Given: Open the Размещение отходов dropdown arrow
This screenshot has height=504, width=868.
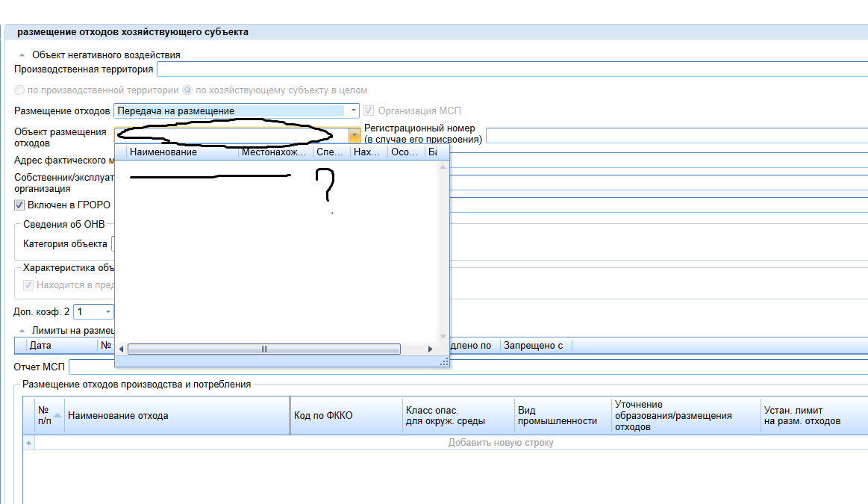Looking at the screenshot, I should (x=353, y=111).
